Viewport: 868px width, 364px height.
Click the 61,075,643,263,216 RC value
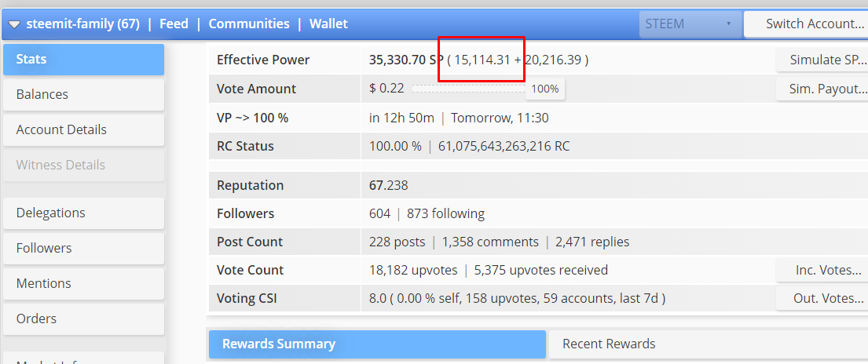[504, 147]
